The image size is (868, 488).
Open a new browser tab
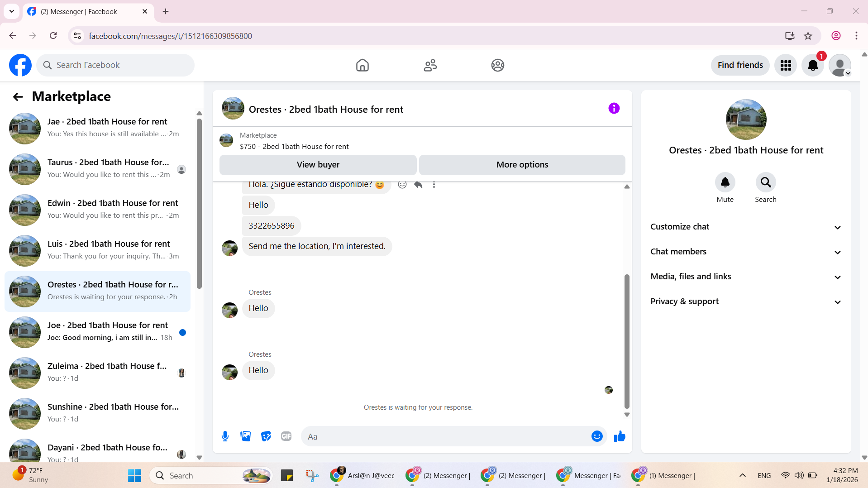(166, 11)
